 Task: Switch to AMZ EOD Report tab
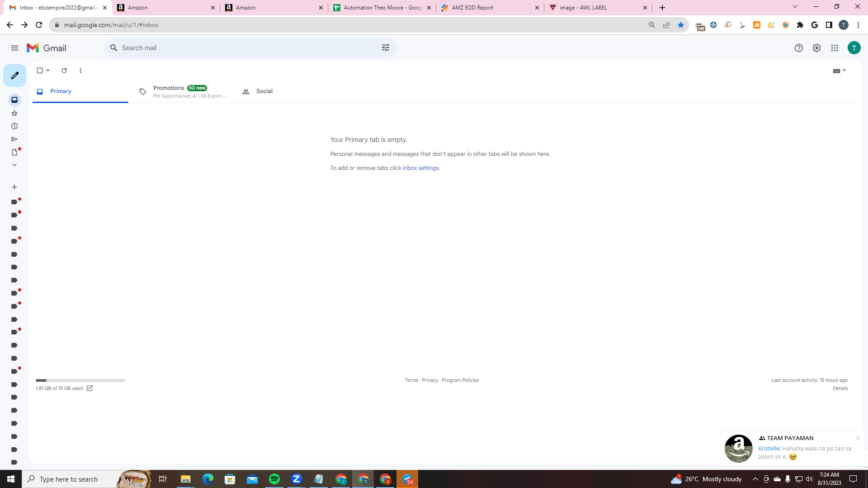tap(491, 8)
